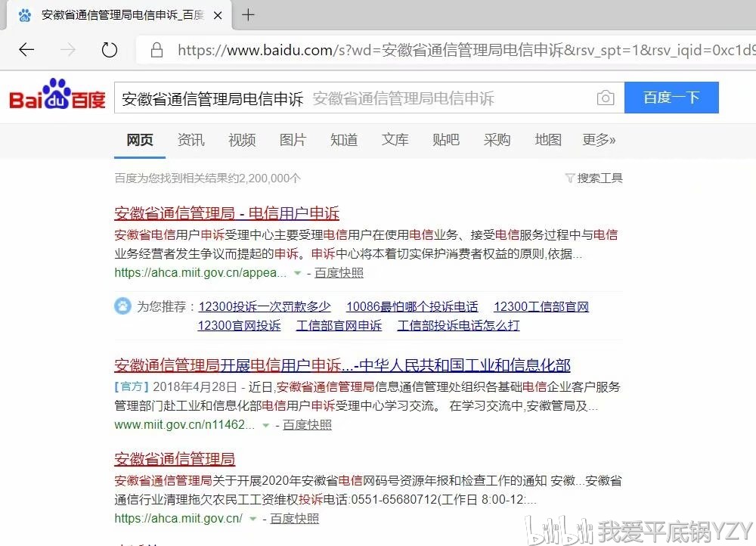Click the https://ahca.miit.gov.cn/ URL link
The width and height of the screenshot is (756, 546).
(x=178, y=519)
